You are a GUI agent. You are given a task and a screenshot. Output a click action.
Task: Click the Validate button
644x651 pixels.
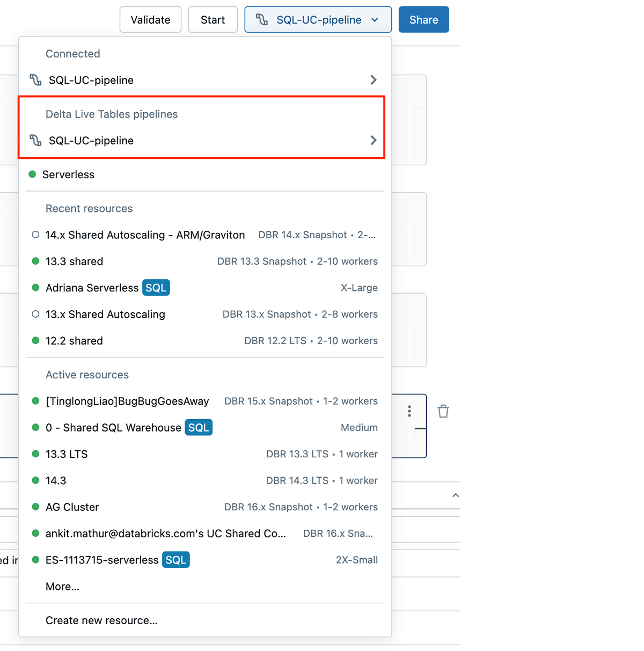(150, 20)
